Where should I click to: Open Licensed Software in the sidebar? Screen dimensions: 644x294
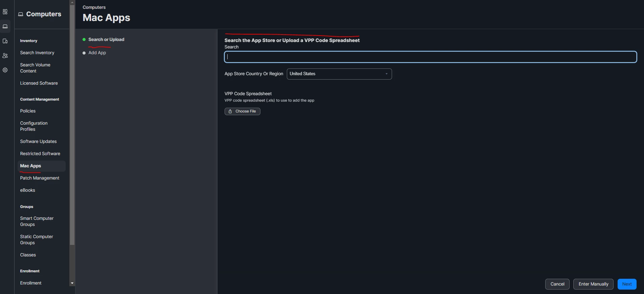(39, 83)
